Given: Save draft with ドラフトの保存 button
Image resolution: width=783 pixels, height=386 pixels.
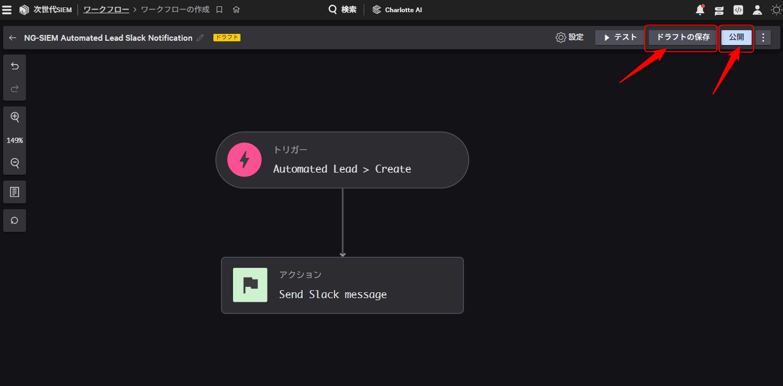Looking at the screenshot, I should pos(682,37).
